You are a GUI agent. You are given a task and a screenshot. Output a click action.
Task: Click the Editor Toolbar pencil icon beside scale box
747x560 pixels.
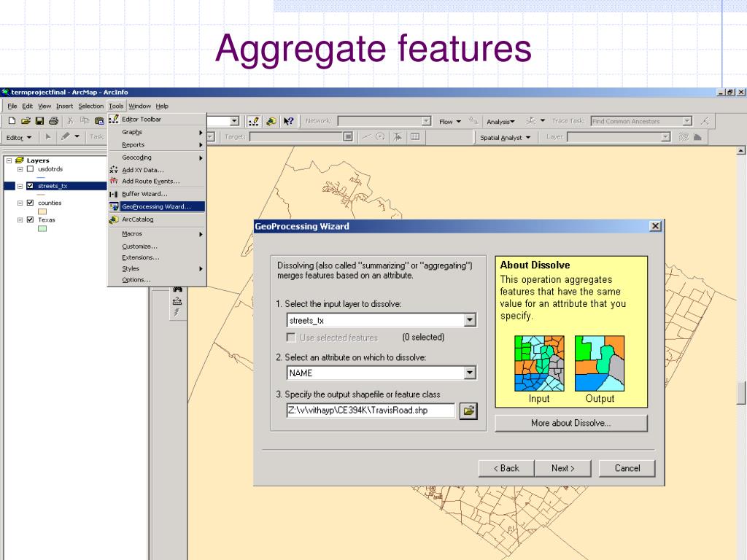(x=254, y=121)
